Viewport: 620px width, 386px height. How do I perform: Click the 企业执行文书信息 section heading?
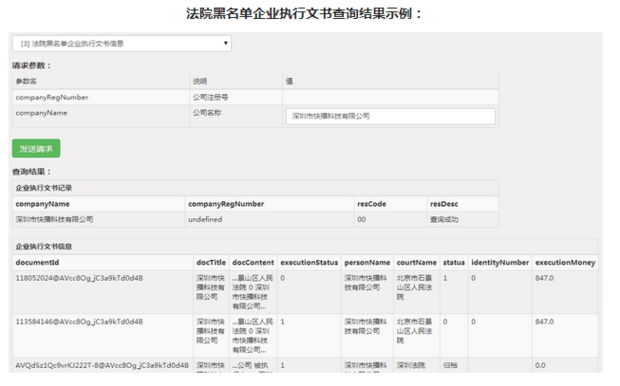(43, 247)
